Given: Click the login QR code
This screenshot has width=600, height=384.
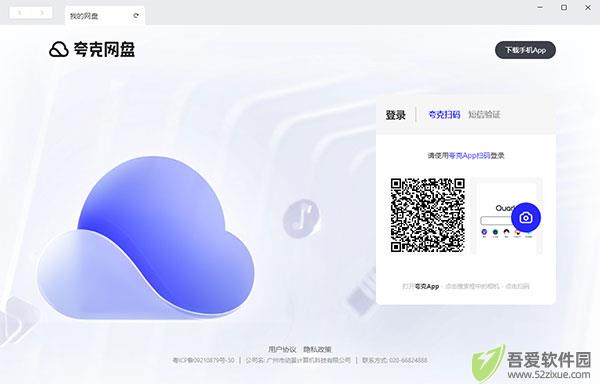Looking at the screenshot, I should tap(427, 215).
